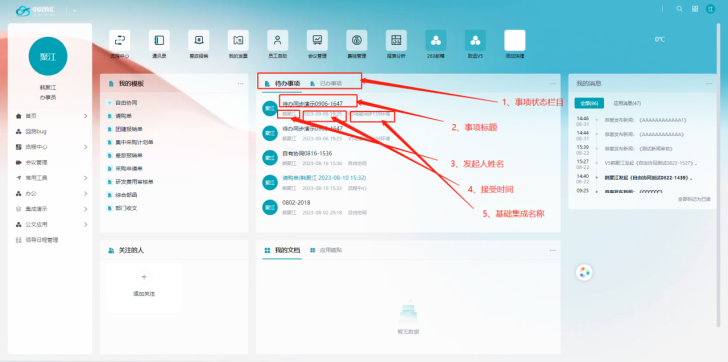Open the 通讯录 address book icon
728x362 pixels.
click(159, 40)
